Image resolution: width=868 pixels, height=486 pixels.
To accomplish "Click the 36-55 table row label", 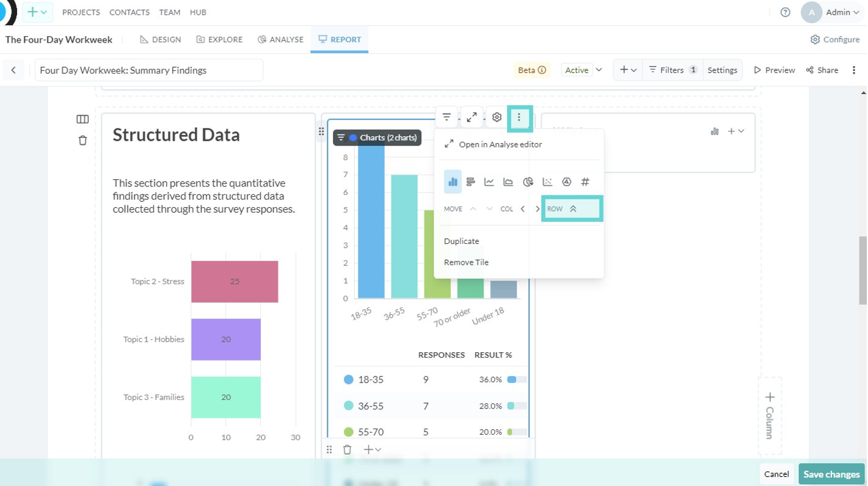I will pyautogui.click(x=371, y=406).
